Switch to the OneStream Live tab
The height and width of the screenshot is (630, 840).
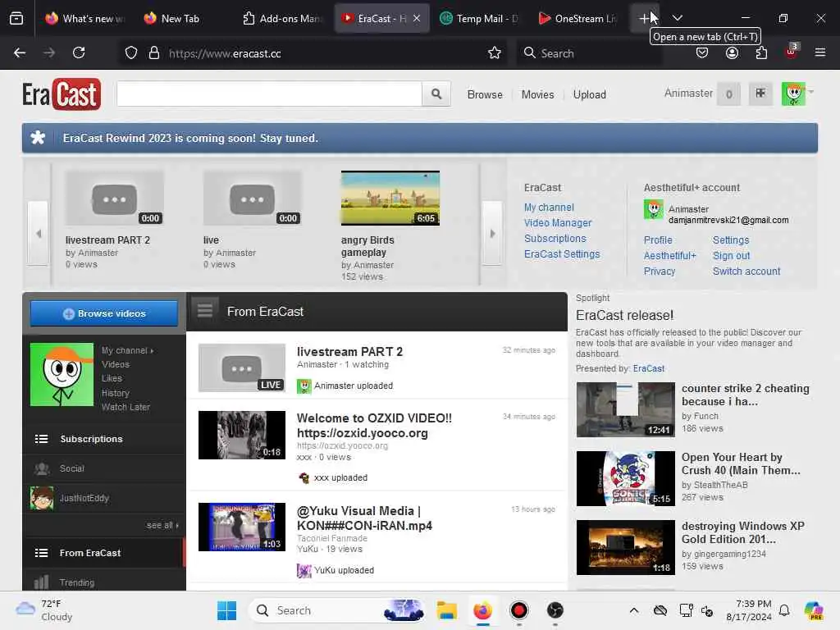pos(578,18)
